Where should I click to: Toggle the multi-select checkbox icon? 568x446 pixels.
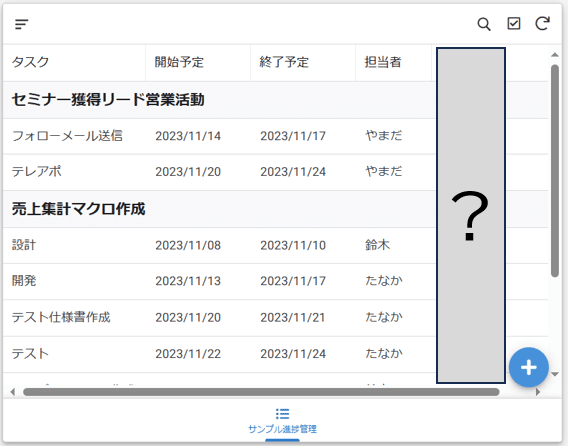[514, 24]
